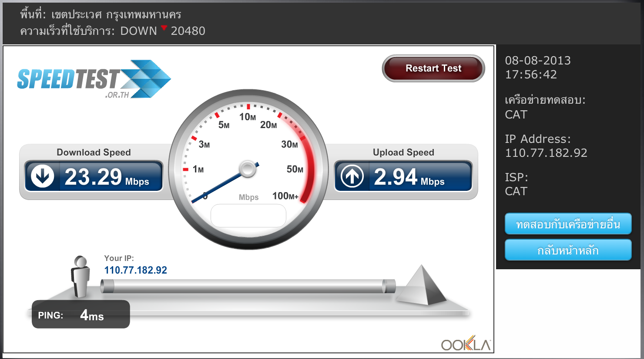Click the 23.29 Mbps download result

pyautogui.click(x=107, y=177)
